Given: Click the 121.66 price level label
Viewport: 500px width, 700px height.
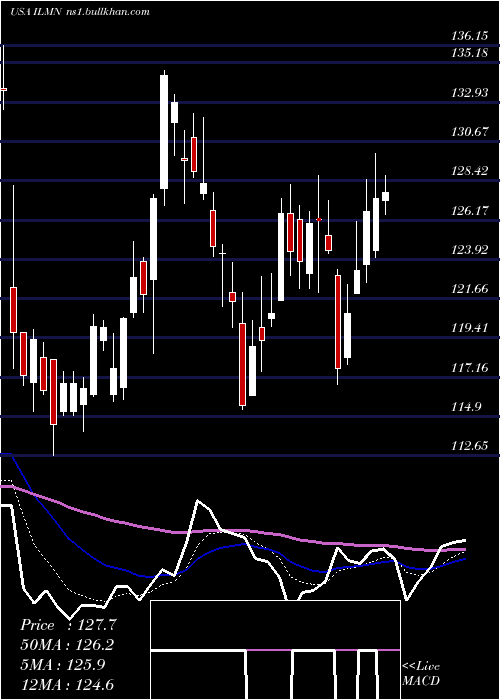Looking at the screenshot, I should [x=470, y=289].
